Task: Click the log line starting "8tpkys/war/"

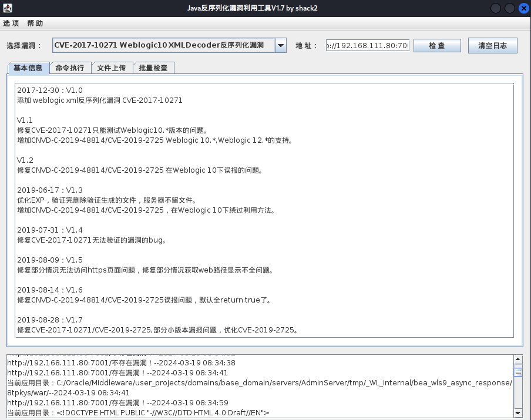Action: pos(68,393)
